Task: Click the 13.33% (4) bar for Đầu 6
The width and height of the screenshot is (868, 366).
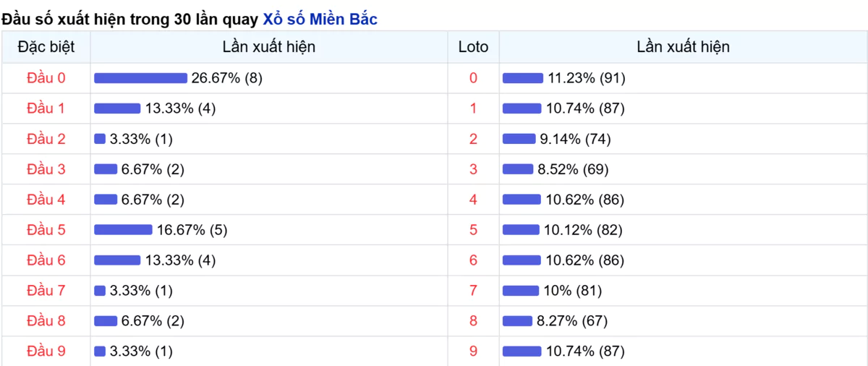Action: [117, 260]
